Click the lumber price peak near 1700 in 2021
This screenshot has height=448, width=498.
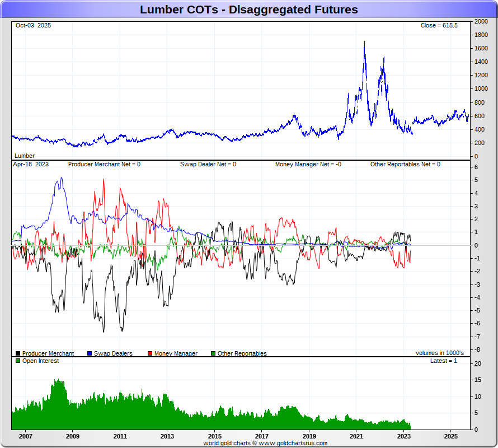coord(364,41)
